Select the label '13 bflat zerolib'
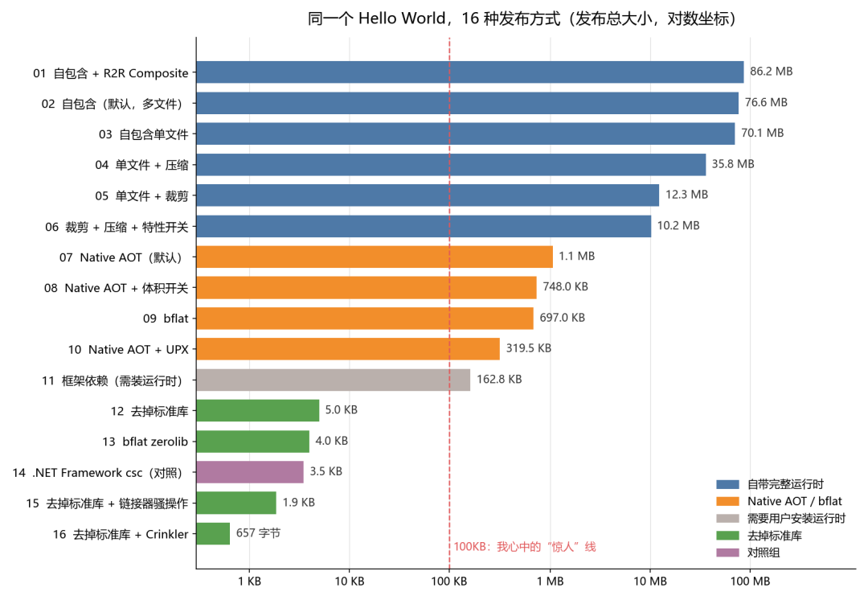 (x=145, y=442)
